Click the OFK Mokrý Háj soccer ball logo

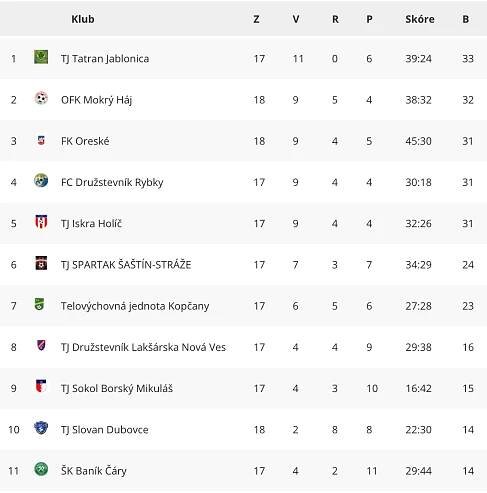coord(41,98)
